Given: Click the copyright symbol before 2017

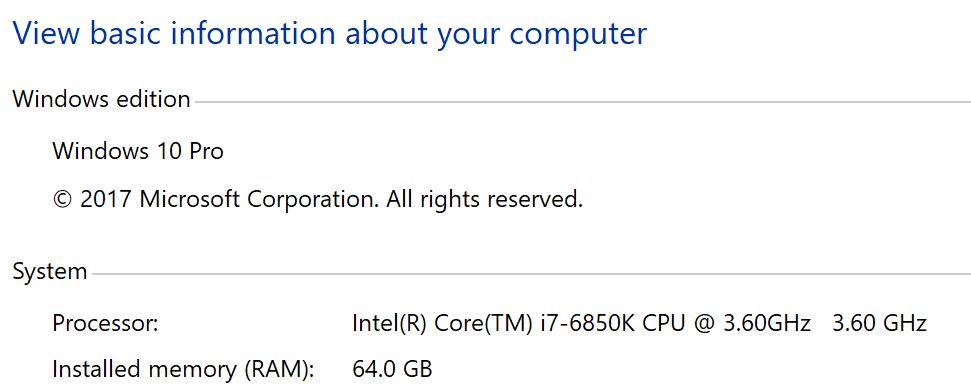Looking at the screenshot, I should [63, 200].
